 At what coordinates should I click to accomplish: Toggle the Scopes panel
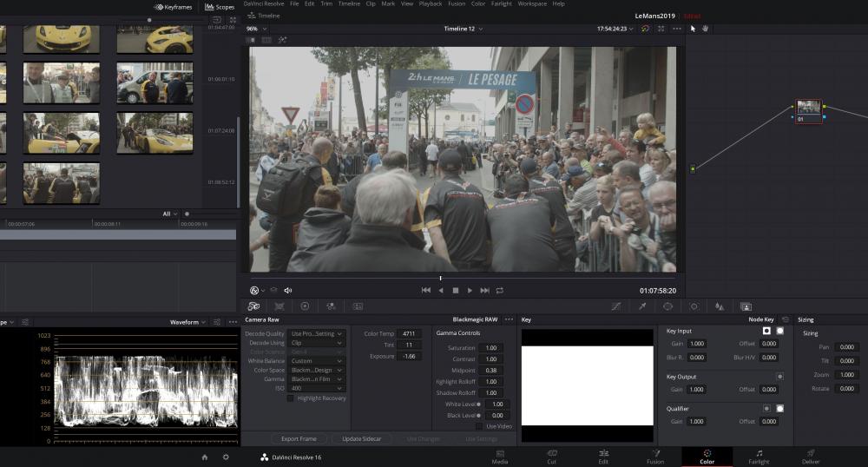(x=220, y=7)
